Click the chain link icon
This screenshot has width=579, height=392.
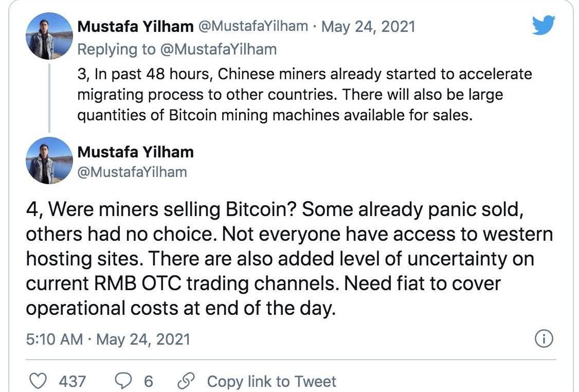(186, 381)
